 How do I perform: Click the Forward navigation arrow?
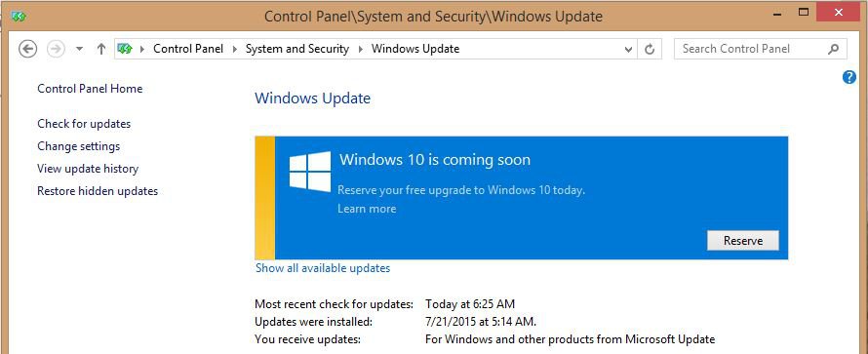[x=56, y=49]
